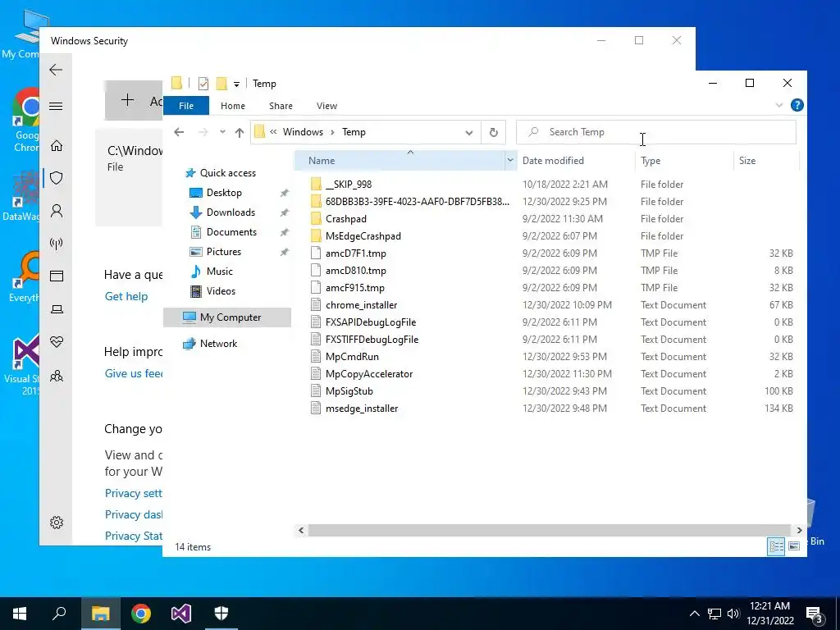Open the Privacy dashboard link
Image resolution: width=840 pixels, height=630 pixels.
coord(134,514)
